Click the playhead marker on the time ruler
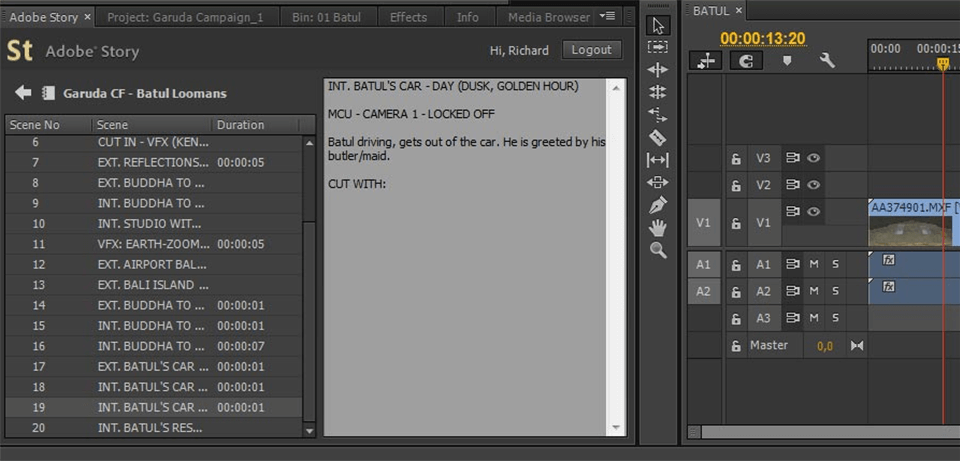The image size is (960, 461). pos(943,63)
